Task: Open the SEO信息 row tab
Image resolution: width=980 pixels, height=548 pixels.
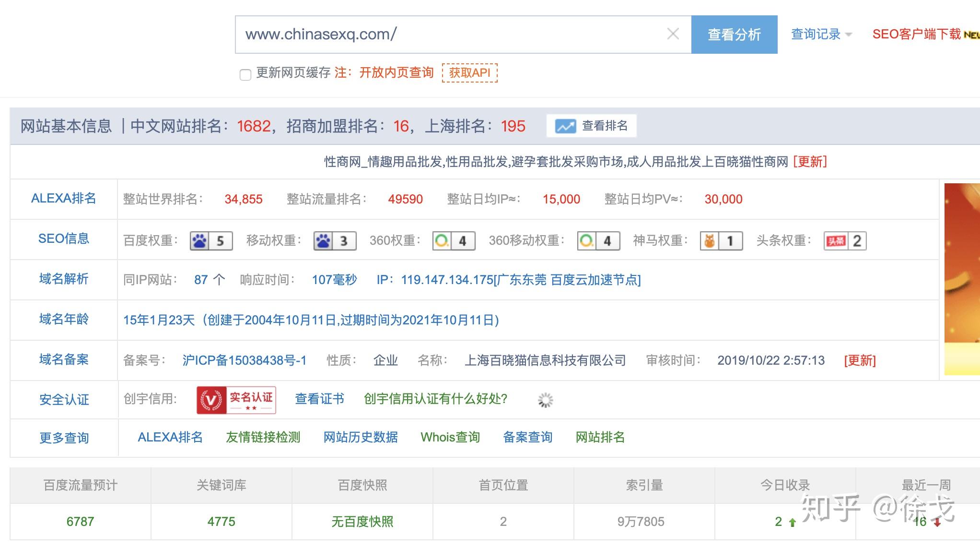Action: (x=64, y=239)
